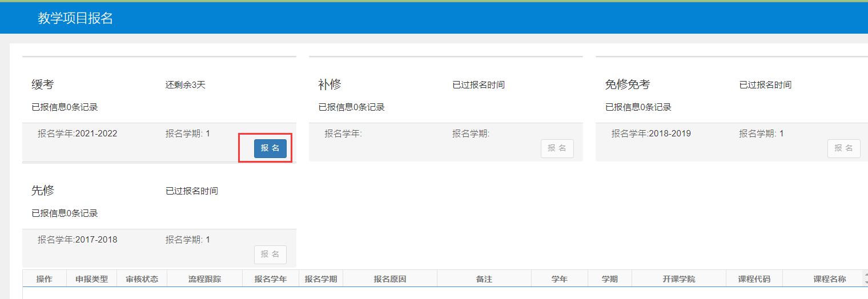The width and height of the screenshot is (868, 299).
Task: Click the 报名学年 table column header
Action: coord(271,279)
